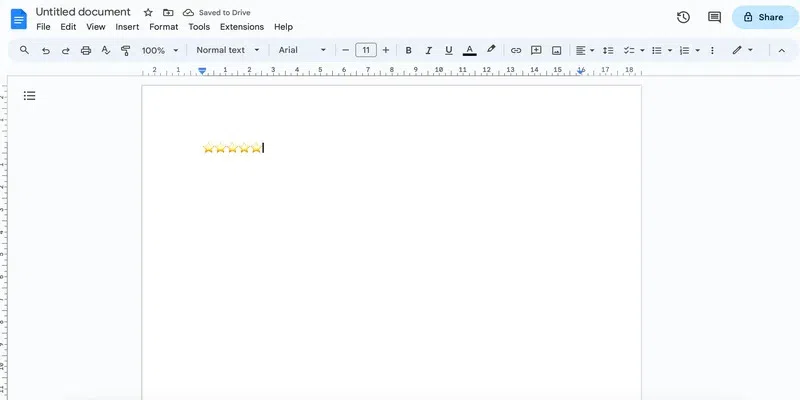This screenshot has width=800, height=400.
Task: Toggle underline formatting
Action: (x=448, y=51)
